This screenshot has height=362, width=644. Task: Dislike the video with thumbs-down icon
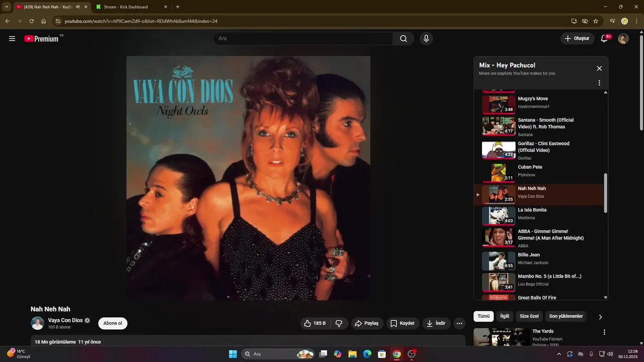339,323
